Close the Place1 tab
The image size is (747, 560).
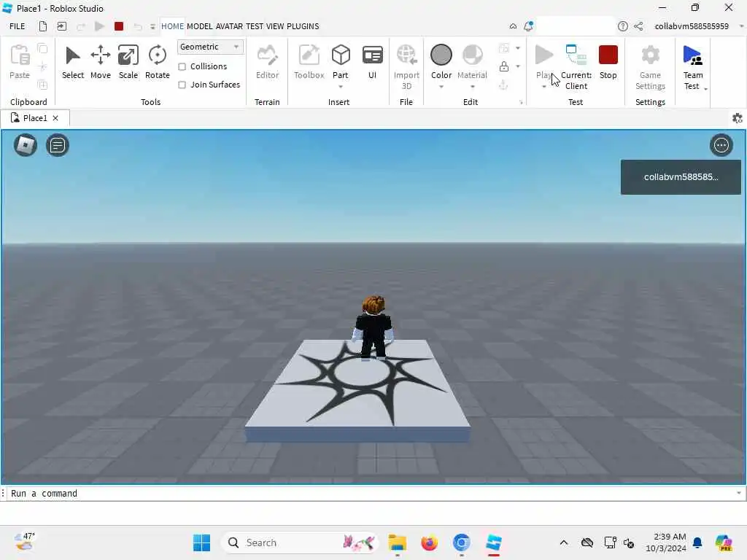pyautogui.click(x=55, y=118)
